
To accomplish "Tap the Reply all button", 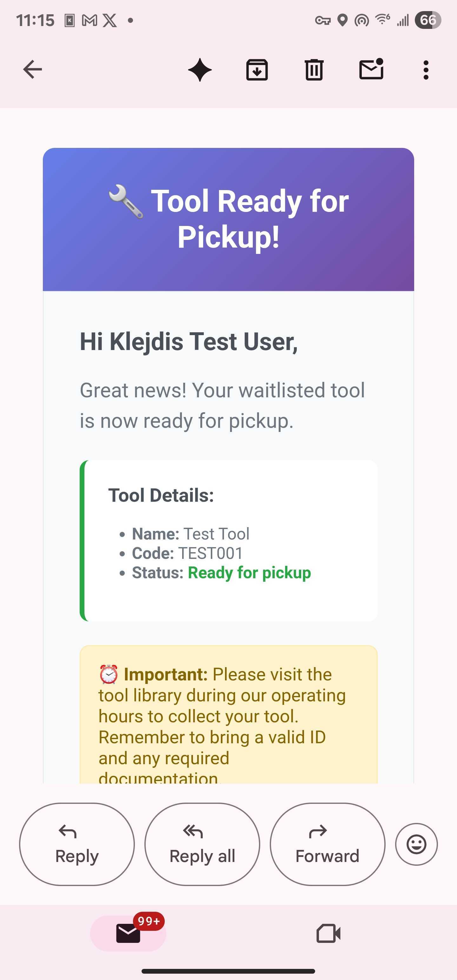I will click(x=202, y=844).
